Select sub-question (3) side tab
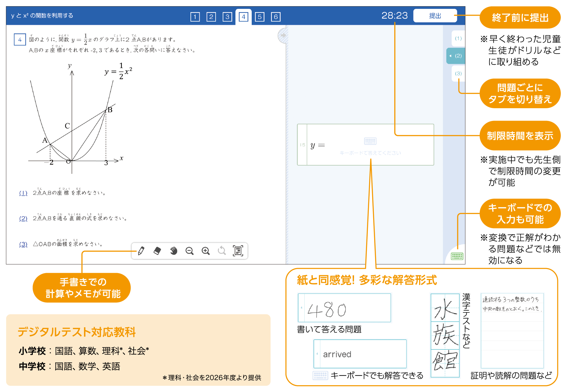Viewport: 567px width, 392px height. pos(458,73)
